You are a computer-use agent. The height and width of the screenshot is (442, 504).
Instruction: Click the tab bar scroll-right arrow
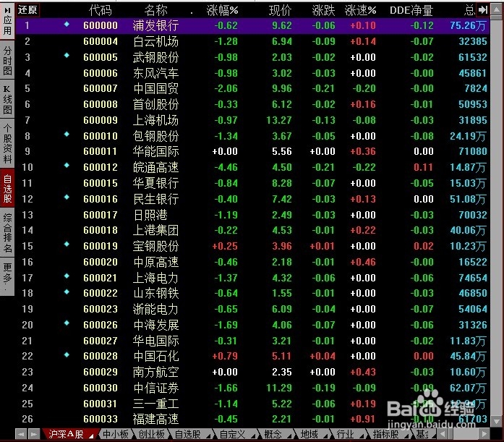point(34,435)
